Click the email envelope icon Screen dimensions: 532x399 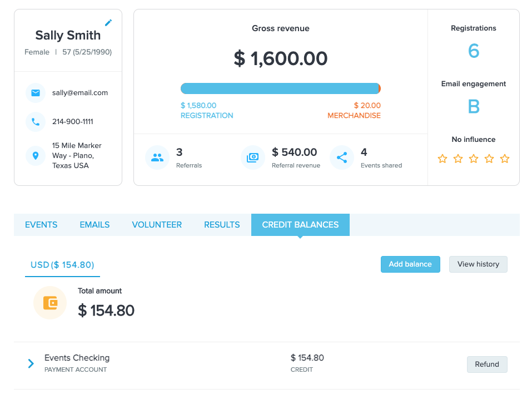coord(36,93)
